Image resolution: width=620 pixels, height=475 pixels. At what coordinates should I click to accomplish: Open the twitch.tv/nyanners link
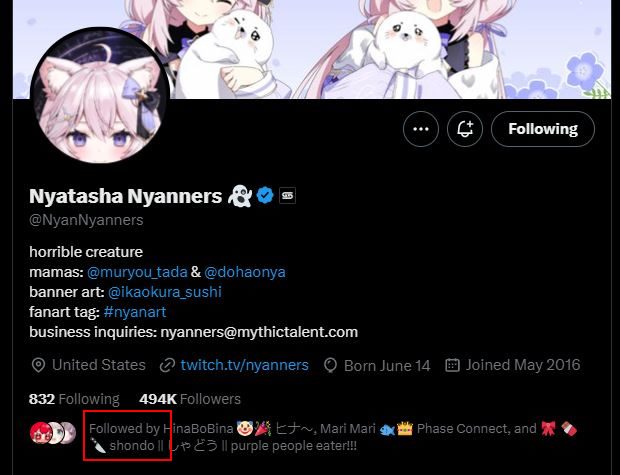coord(244,365)
